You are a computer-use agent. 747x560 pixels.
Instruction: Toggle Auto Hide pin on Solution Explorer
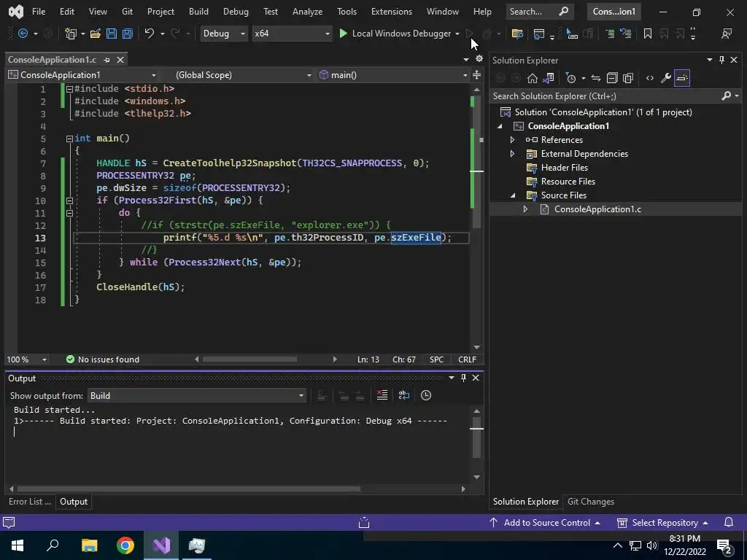(x=721, y=60)
